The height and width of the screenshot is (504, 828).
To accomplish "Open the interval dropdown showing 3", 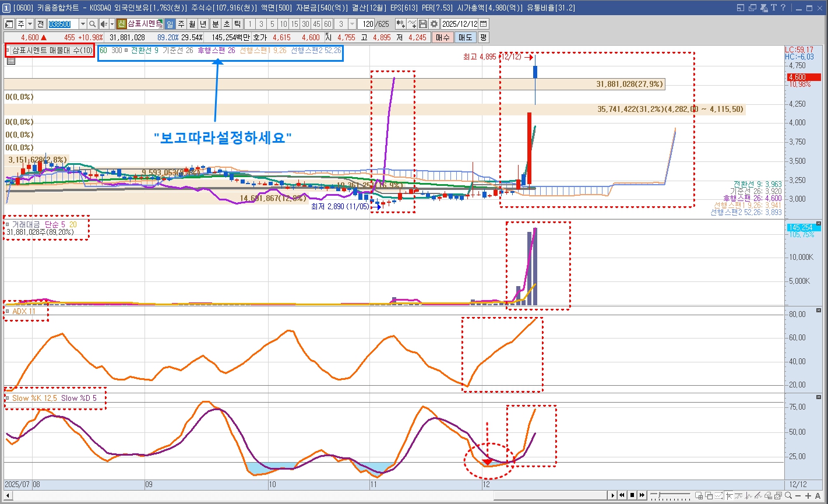I will [x=353, y=24].
